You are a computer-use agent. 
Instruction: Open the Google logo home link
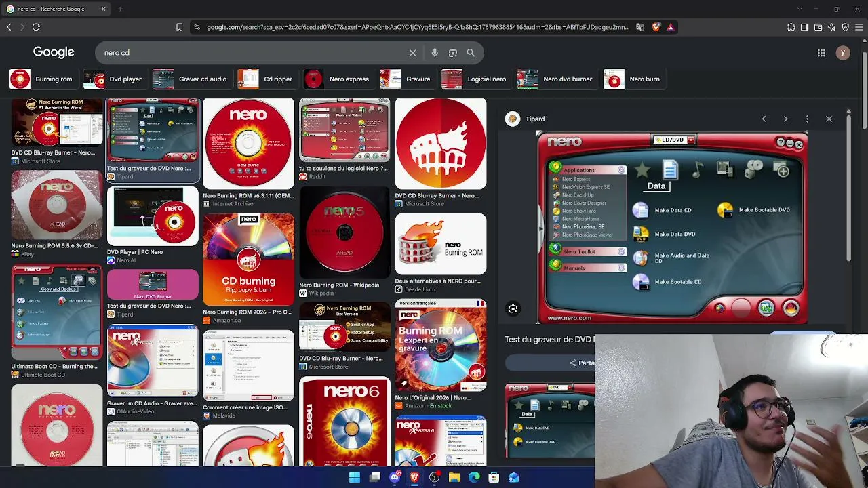(x=54, y=52)
